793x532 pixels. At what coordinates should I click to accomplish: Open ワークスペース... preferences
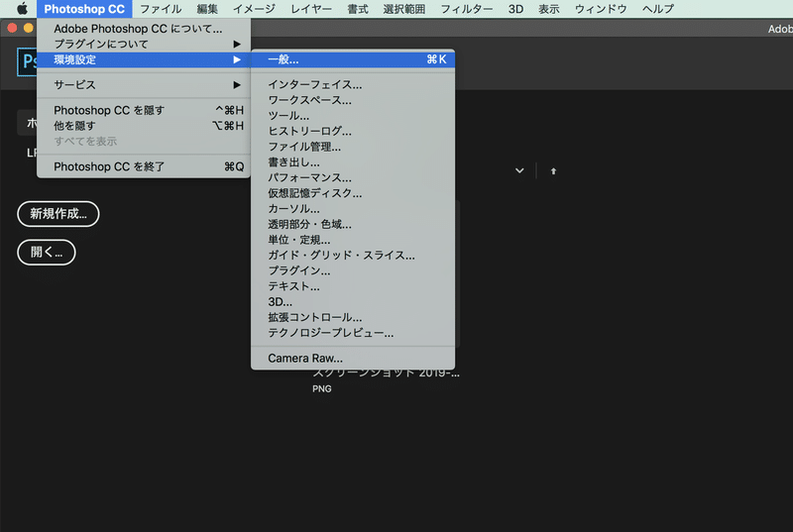click(353, 100)
